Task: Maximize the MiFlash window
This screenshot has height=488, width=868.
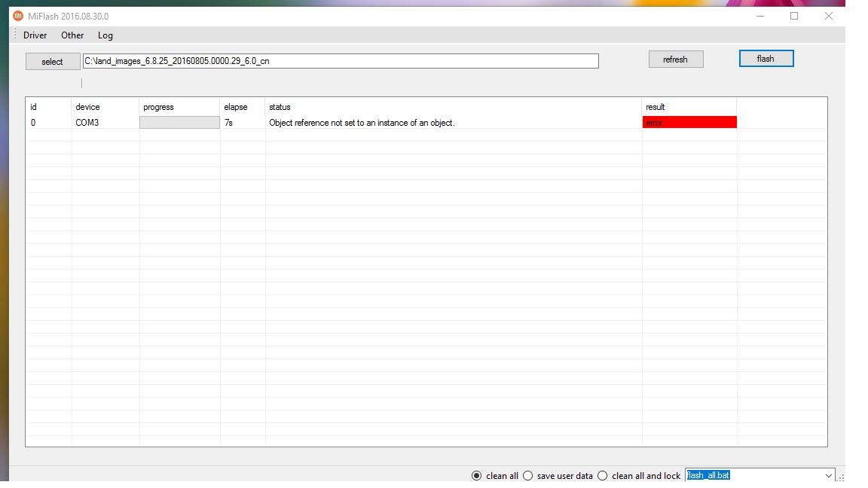Action: coord(794,16)
